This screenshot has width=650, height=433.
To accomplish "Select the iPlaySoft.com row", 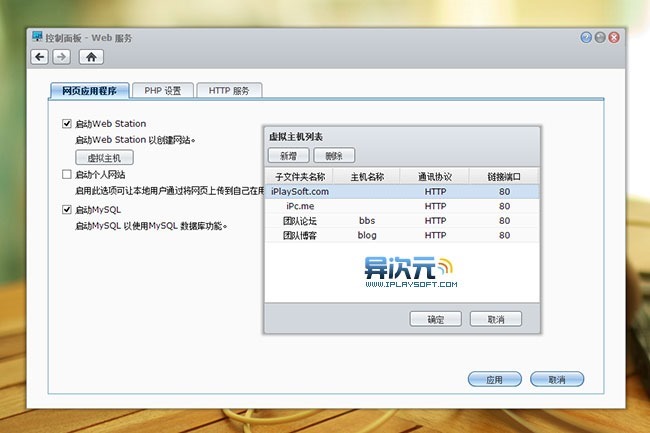I will 402,191.
